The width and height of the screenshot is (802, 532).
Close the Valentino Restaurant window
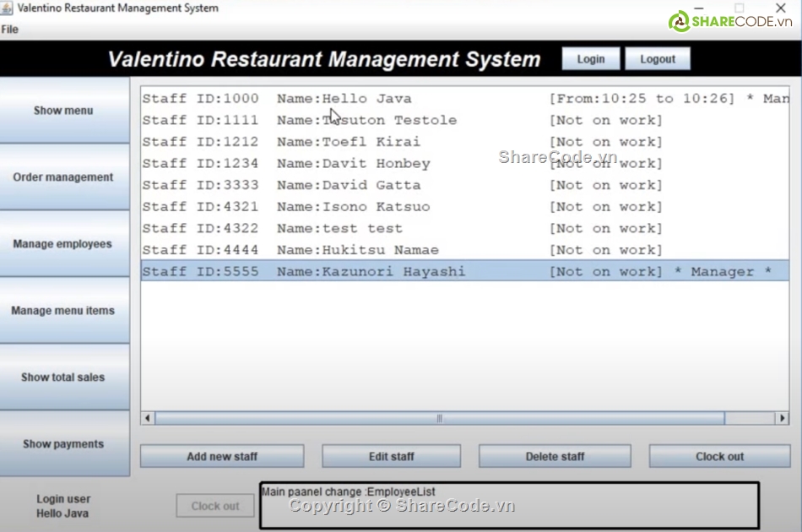pos(781,8)
